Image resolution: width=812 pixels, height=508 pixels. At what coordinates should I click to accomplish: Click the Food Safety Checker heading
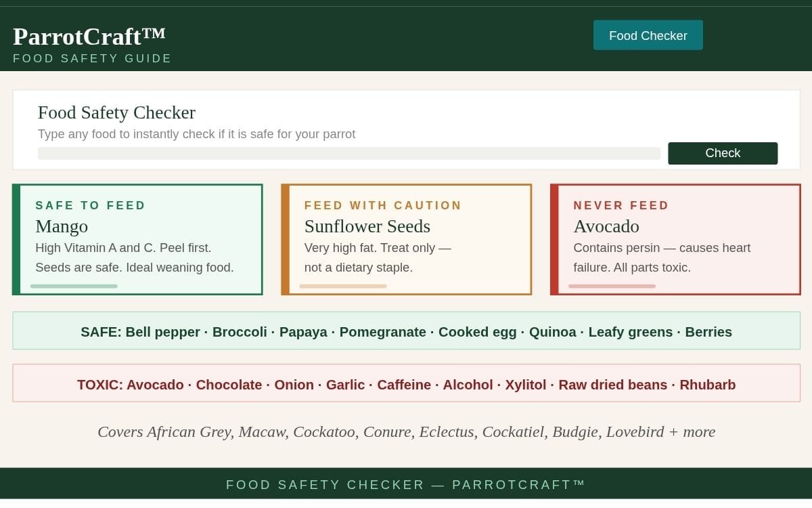coord(116,112)
